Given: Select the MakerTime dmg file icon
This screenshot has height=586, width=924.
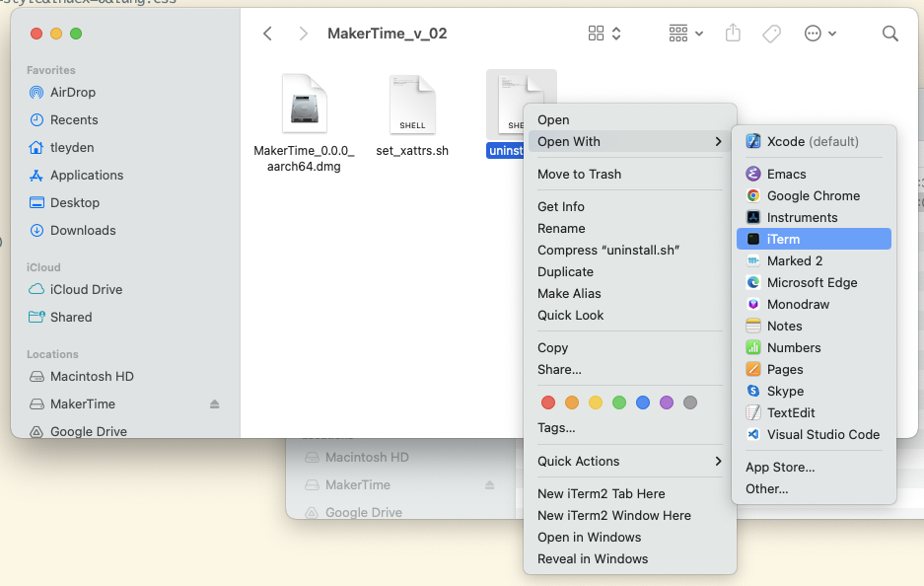Looking at the screenshot, I should [304, 105].
